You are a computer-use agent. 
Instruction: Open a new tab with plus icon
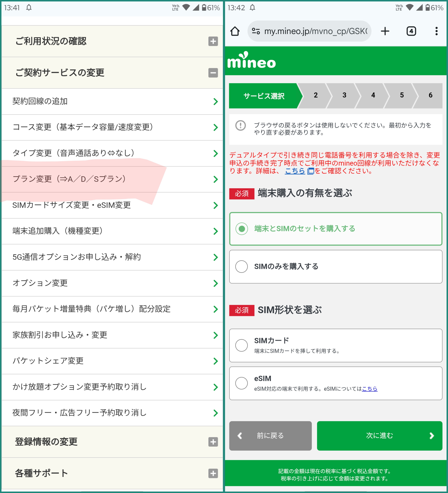click(x=385, y=31)
